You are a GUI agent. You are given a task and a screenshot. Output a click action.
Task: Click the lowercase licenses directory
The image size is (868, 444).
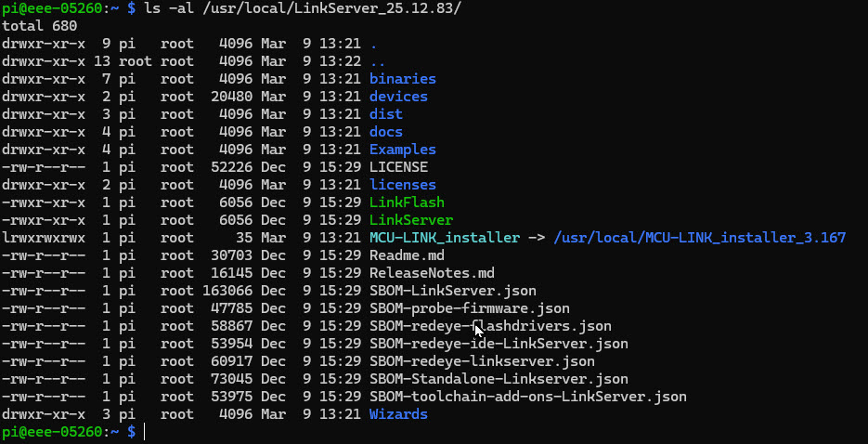402,185
